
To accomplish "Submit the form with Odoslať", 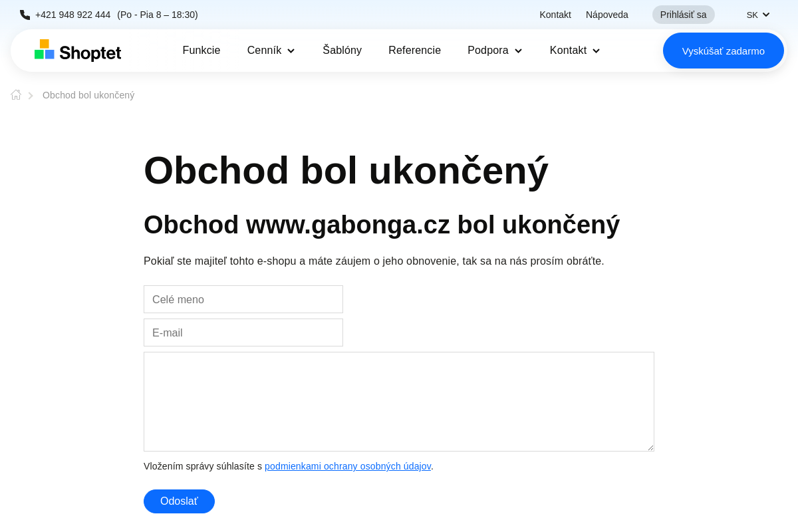I will pyautogui.click(x=179, y=501).
